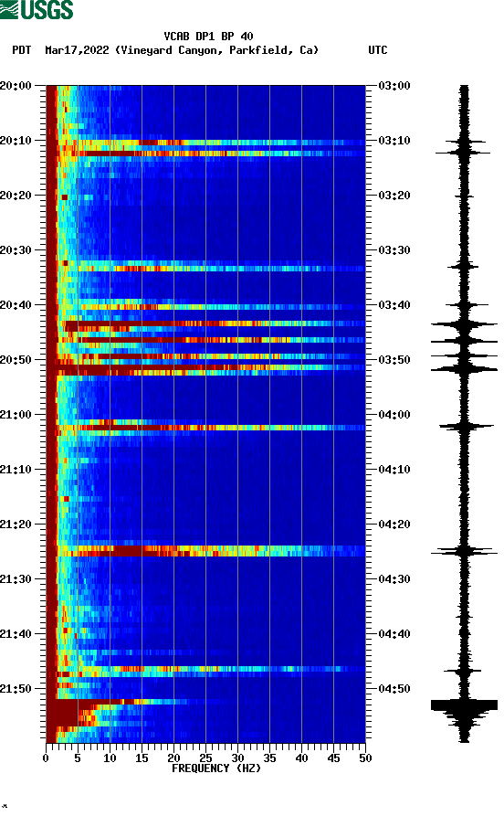Click the 20:40 PDT time label
Viewport: 504px width, 816px height.
tap(16, 305)
